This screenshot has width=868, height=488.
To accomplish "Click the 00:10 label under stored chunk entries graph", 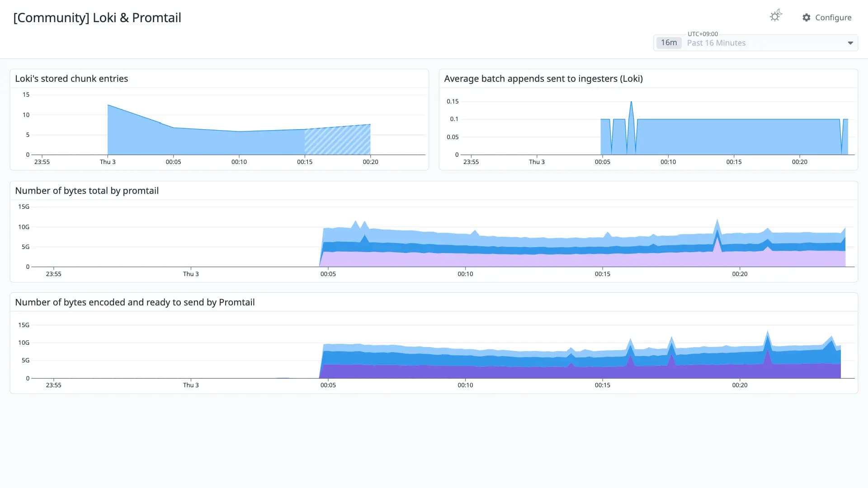I will point(239,162).
